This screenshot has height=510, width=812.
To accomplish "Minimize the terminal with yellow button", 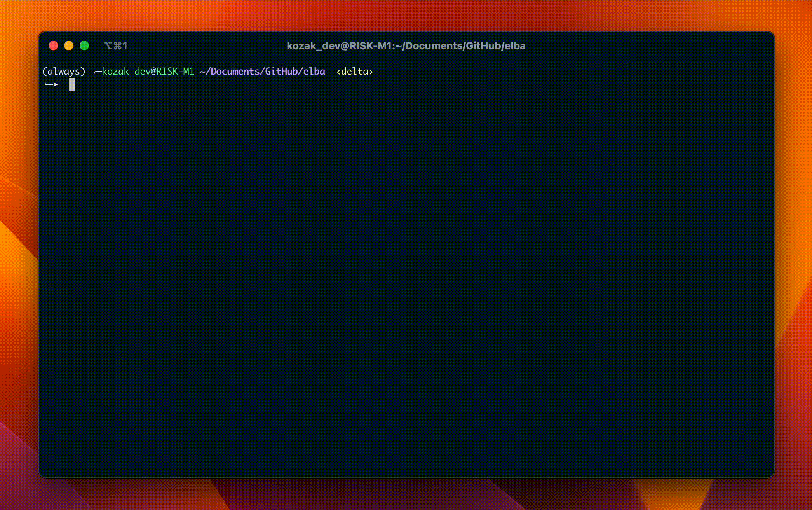I will coord(69,46).
